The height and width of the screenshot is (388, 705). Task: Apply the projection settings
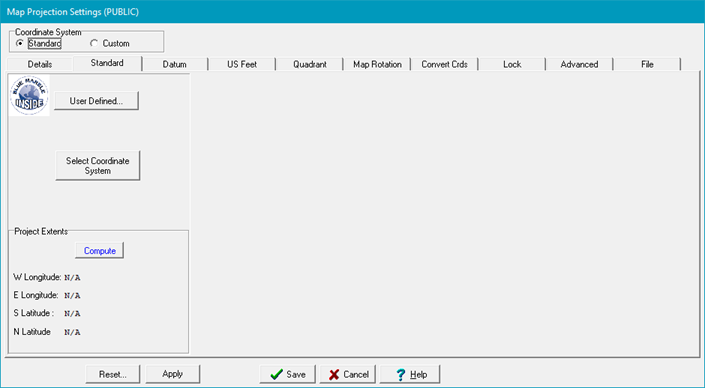pyautogui.click(x=173, y=374)
